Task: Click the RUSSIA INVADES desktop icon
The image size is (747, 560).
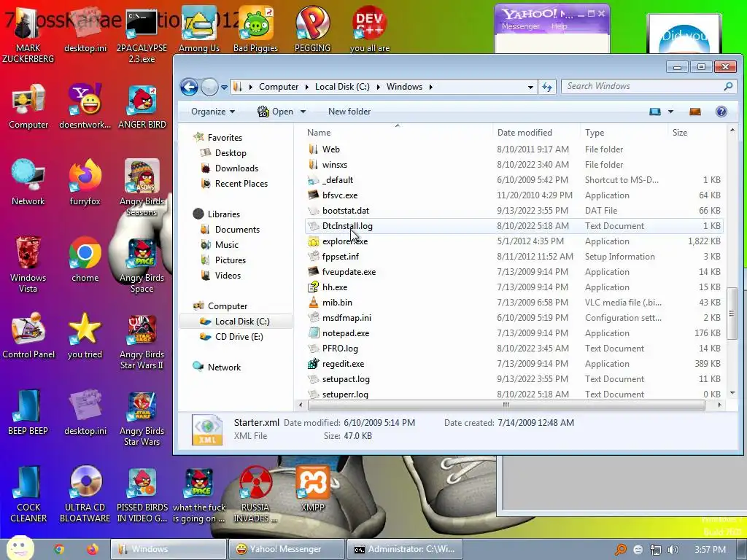Action: (x=255, y=495)
